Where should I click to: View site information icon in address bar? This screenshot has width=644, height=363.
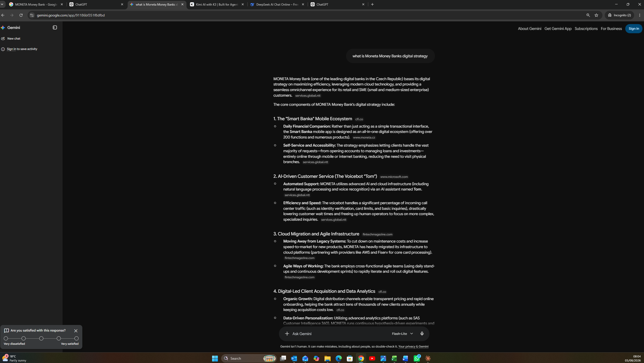(x=32, y=15)
